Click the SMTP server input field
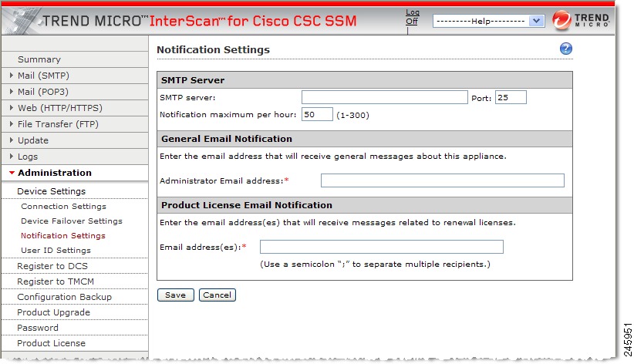The image size is (634, 364). coord(385,97)
